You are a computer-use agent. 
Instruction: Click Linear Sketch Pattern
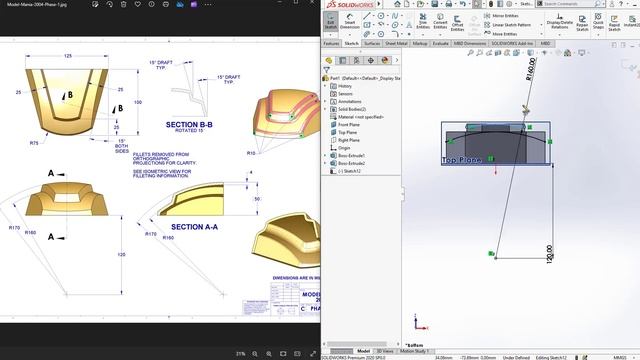pyautogui.click(x=507, y=25)
